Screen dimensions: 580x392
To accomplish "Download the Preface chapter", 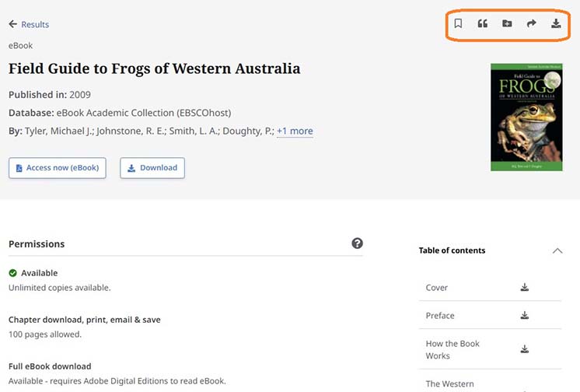I will (x=525, y=316).
